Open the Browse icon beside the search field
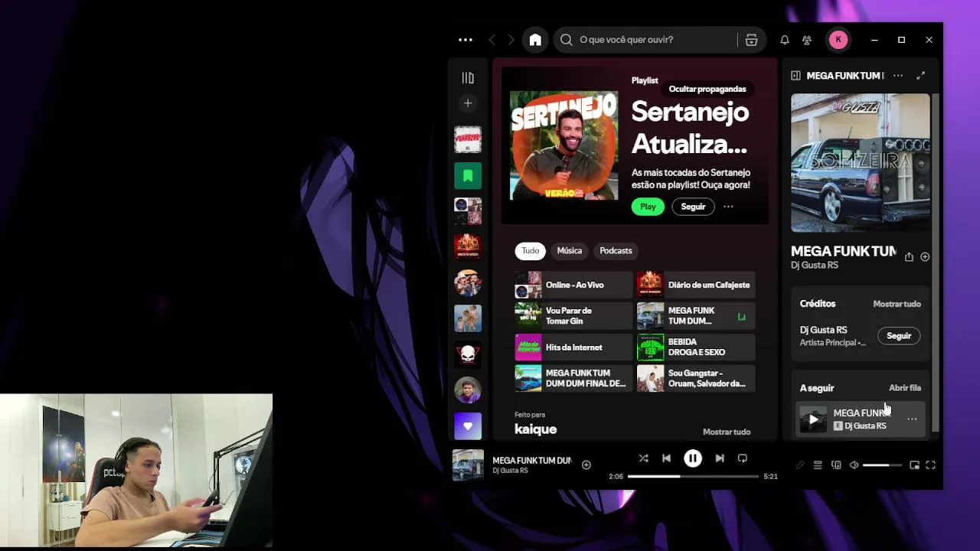Viewport: 980px width, 551px height. click(751, 40)
